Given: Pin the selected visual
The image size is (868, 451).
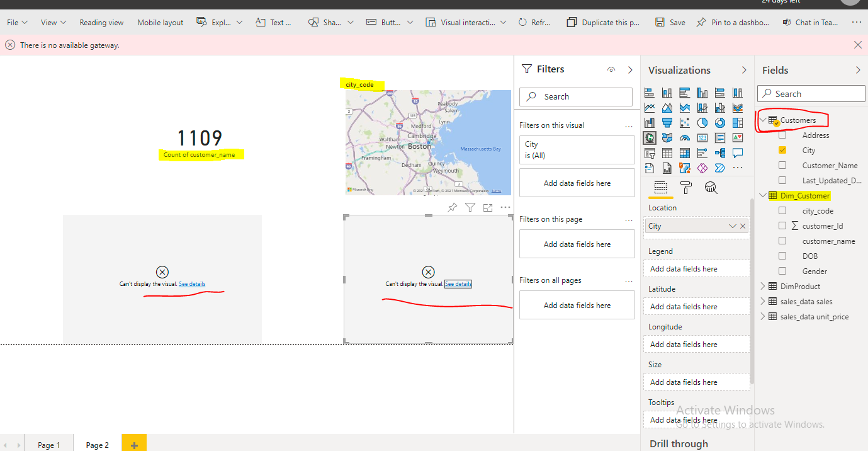Looking at the screenshot, I should point(452,207).
